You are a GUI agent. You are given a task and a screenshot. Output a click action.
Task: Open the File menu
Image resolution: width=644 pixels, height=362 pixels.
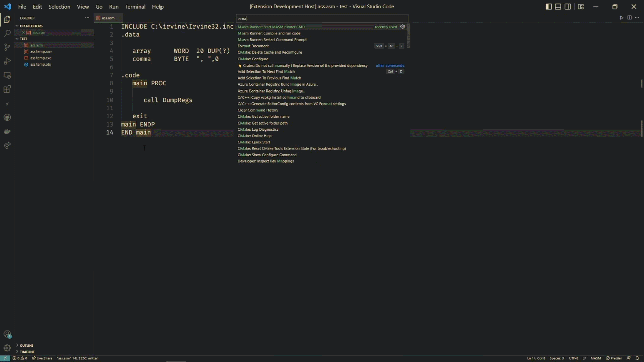click(22, 7)
